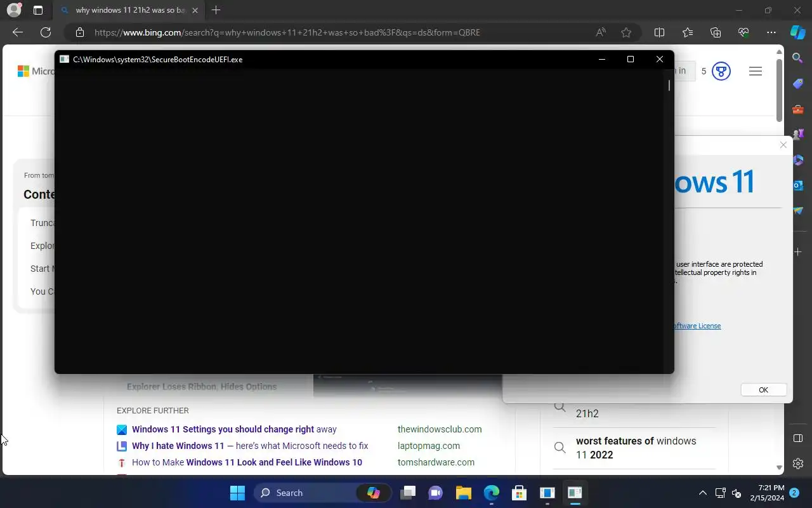The width and height of the screenshot is (812, 508).
Task: Open 'Why I hate Windows 11' link
Action: tap(250, 446)
